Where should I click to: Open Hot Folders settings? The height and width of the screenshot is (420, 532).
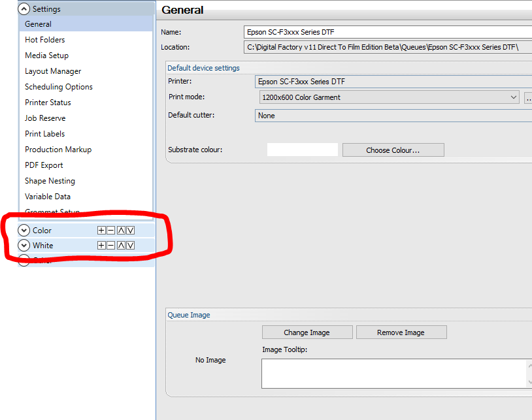pyautogui.click(x=86, y=40)
